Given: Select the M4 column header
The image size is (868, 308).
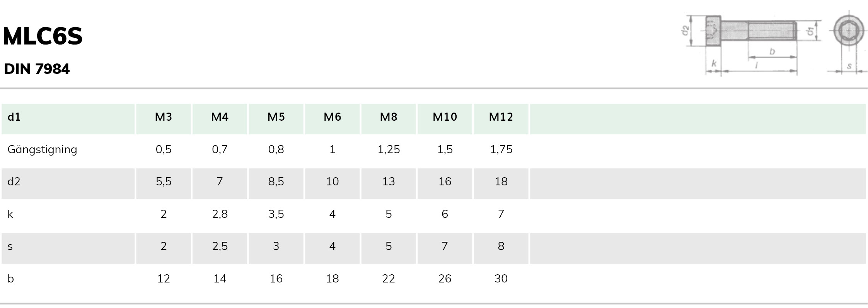Looking at the screenshot, I should 220,117.
